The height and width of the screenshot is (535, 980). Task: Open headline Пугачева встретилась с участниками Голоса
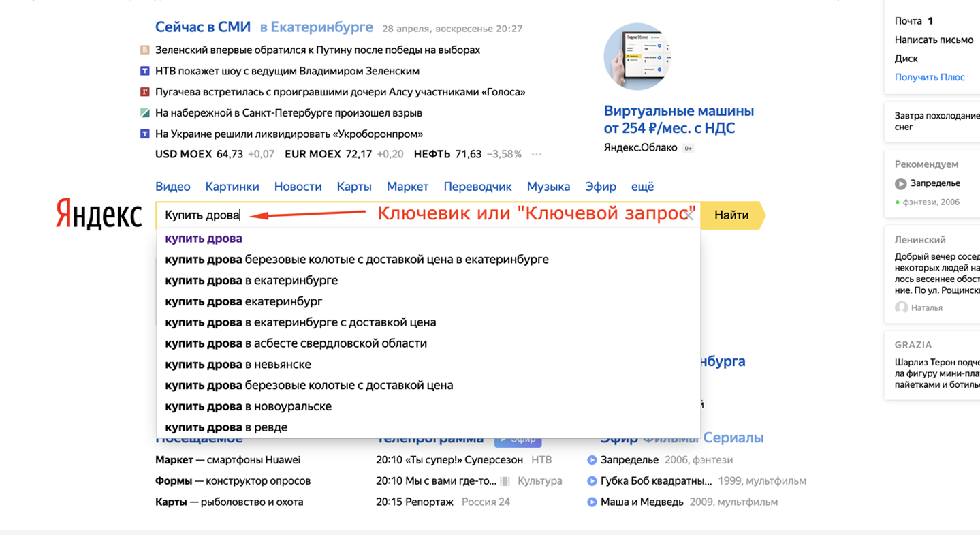tap(341, 92)
